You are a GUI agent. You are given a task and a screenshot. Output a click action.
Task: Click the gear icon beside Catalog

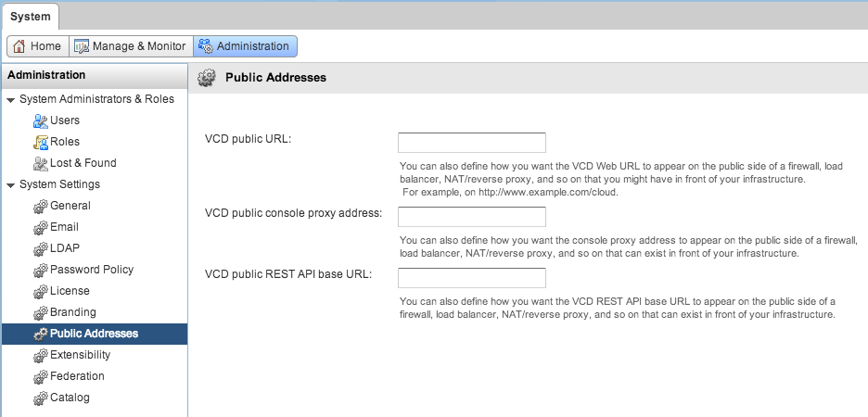coord(40,398)
